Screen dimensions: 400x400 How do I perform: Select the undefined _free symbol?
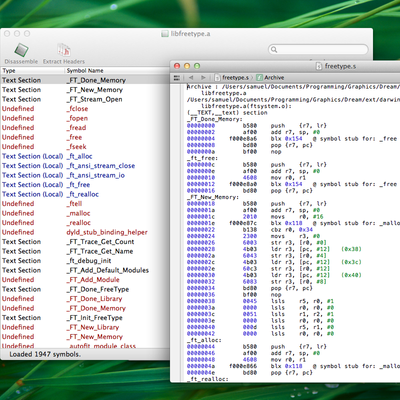pos(85,137)
